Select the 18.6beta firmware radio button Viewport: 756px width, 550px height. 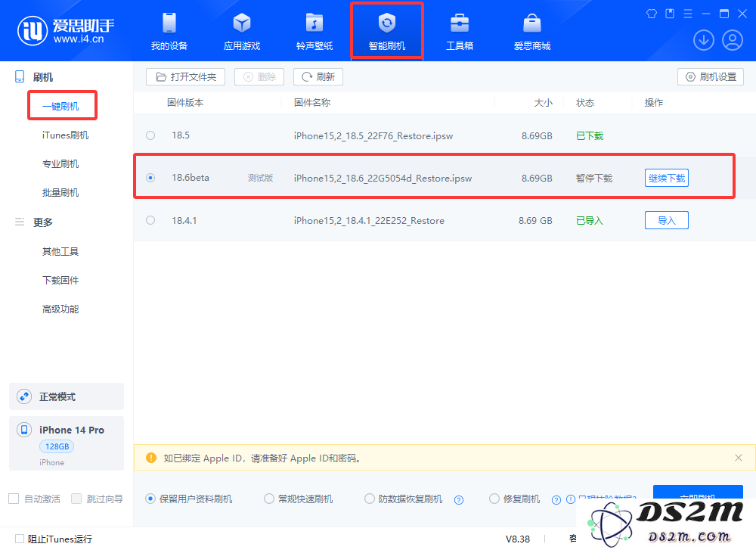point(150,178)
